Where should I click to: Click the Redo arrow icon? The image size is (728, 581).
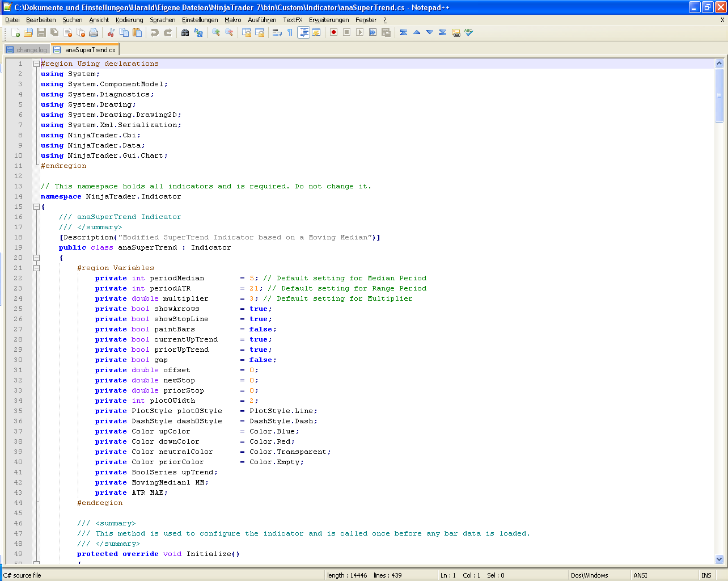pyautogui.click(x=168, y=32)
